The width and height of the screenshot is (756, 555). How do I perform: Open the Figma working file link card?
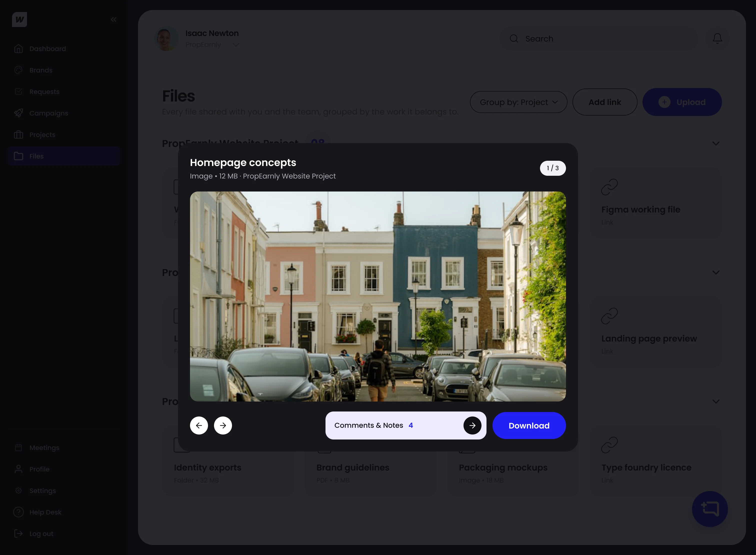click(656, 203)
